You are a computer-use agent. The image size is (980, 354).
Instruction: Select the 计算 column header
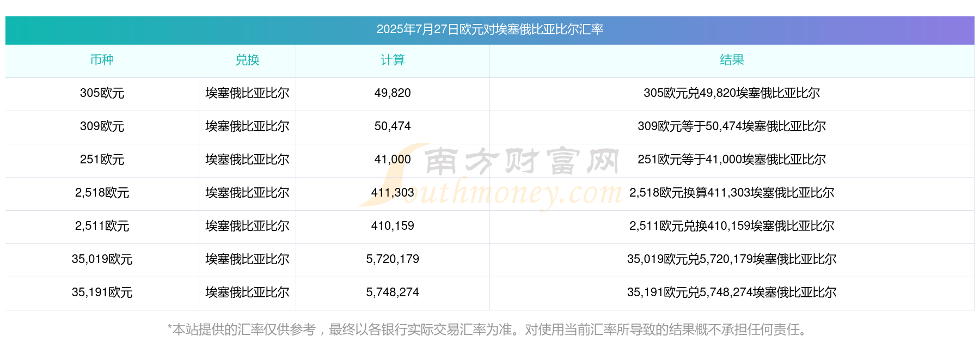[393, 60]
